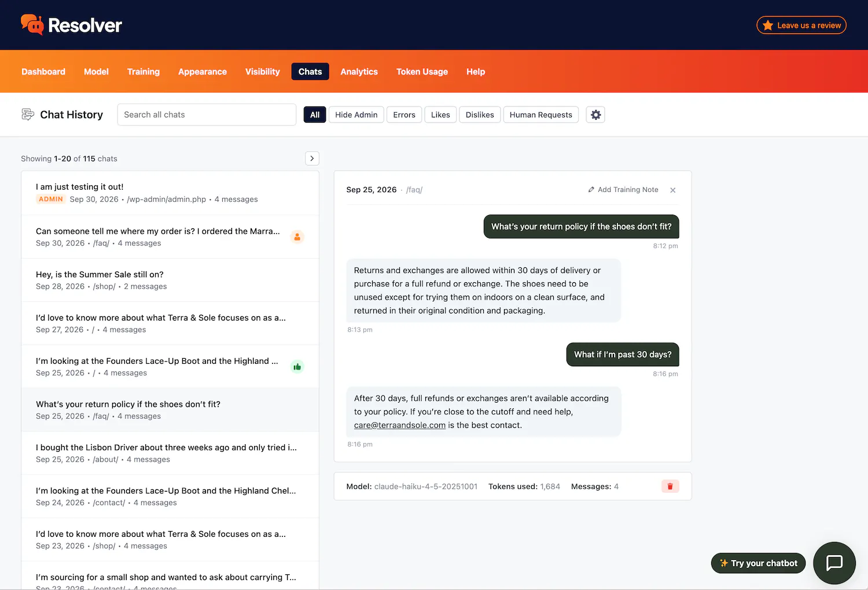This screenshot has height=590, width=868.
Task: Open the Help tab
Action: [x=476, y=72]
